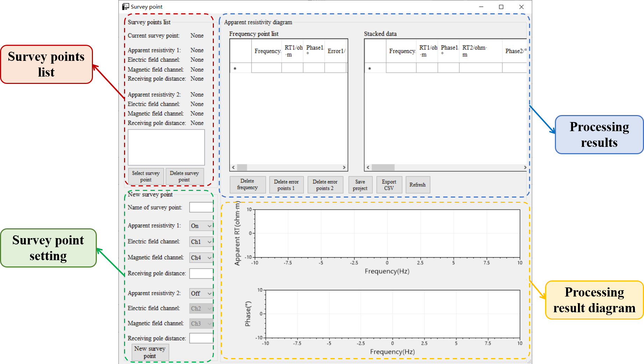Click the Name of survey point field
This screenshot has width=644, height=364.
click(x=201, y=207)
